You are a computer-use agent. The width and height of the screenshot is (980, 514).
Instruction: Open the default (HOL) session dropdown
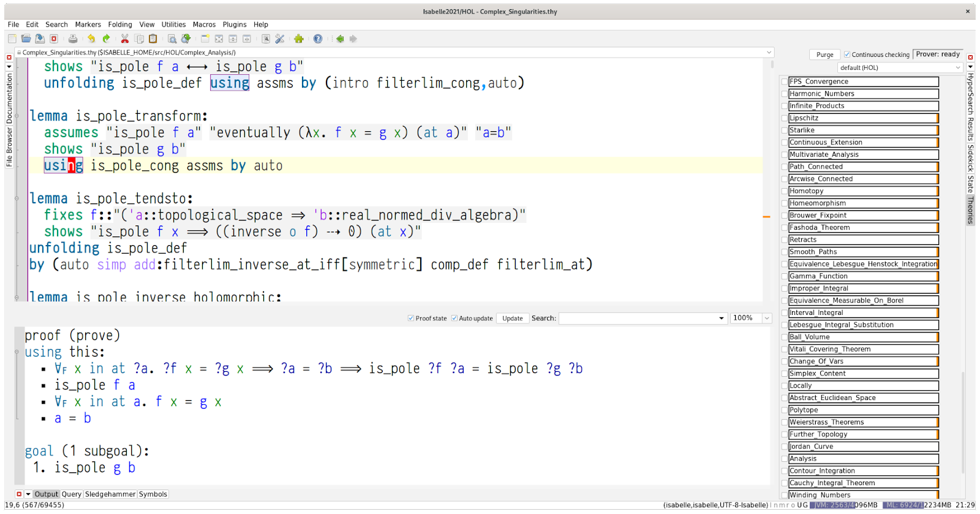pos(900,67)
